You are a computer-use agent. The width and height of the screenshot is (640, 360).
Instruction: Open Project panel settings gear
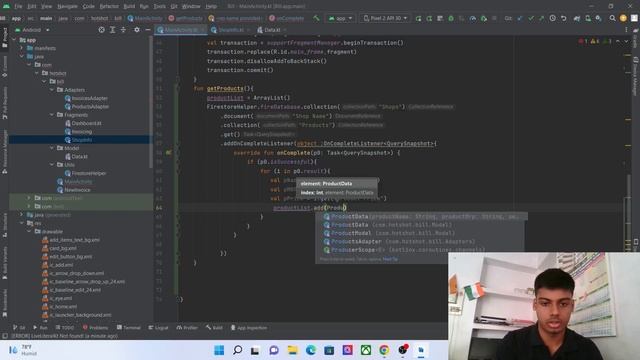[x=137, y=30]
